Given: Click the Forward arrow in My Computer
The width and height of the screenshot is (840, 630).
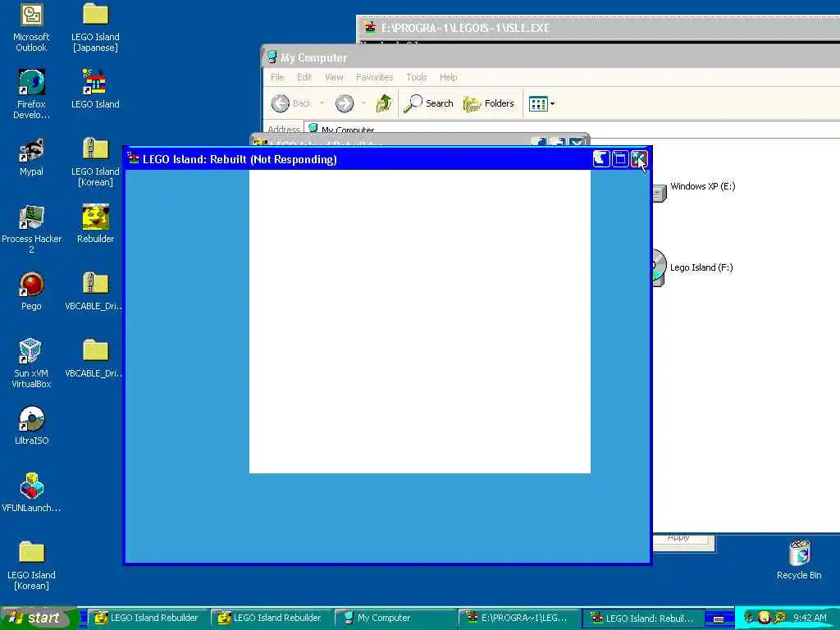Looking at the screenshot, I should (x=345, y=103).
